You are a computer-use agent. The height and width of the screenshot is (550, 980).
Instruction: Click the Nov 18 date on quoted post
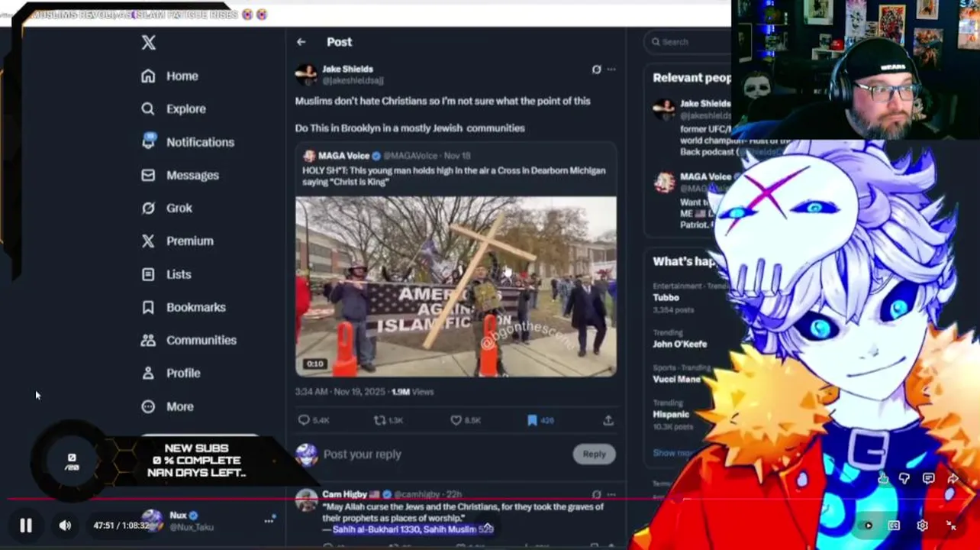[x=457, y=156]
